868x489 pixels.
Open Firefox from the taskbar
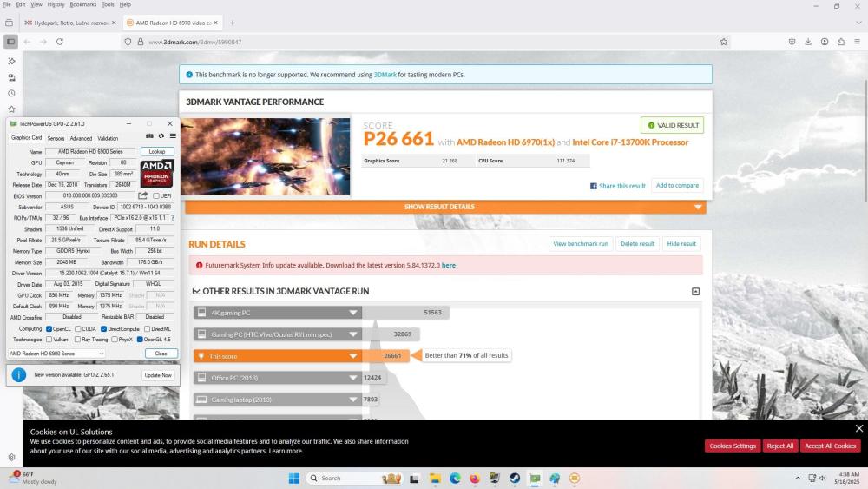pyautogui.click(x=475, y=479)
